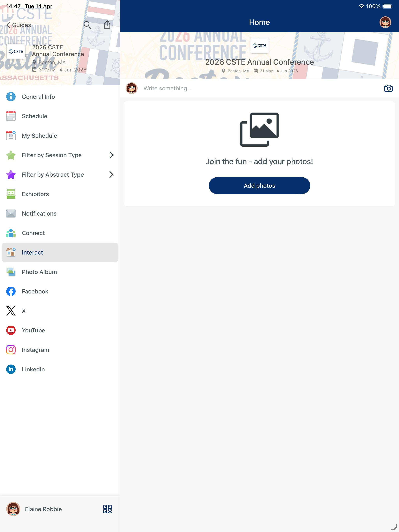Tap the Connect people icon
This screenshot has width=399, height=532.
[x=11, y=233]
